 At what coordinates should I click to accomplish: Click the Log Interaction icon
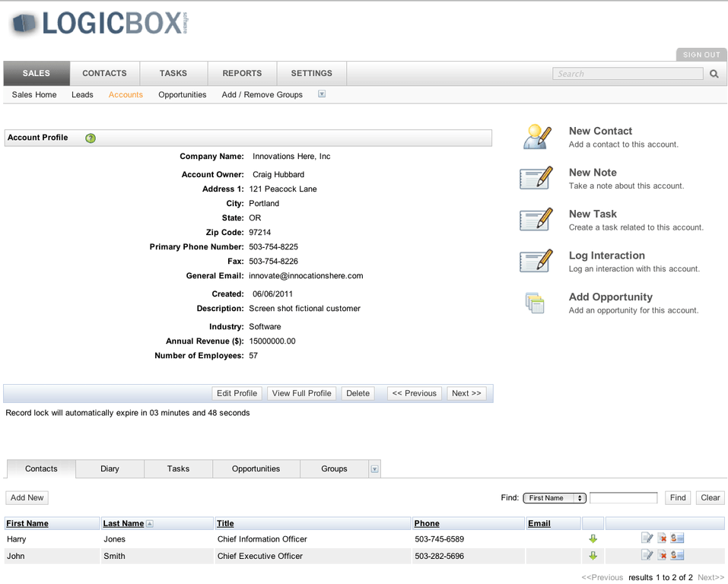point(536,261)
